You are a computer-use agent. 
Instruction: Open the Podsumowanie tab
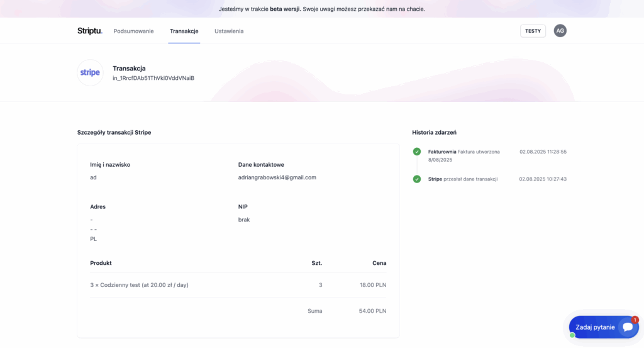pyautogui.click(x=133, y=31)
